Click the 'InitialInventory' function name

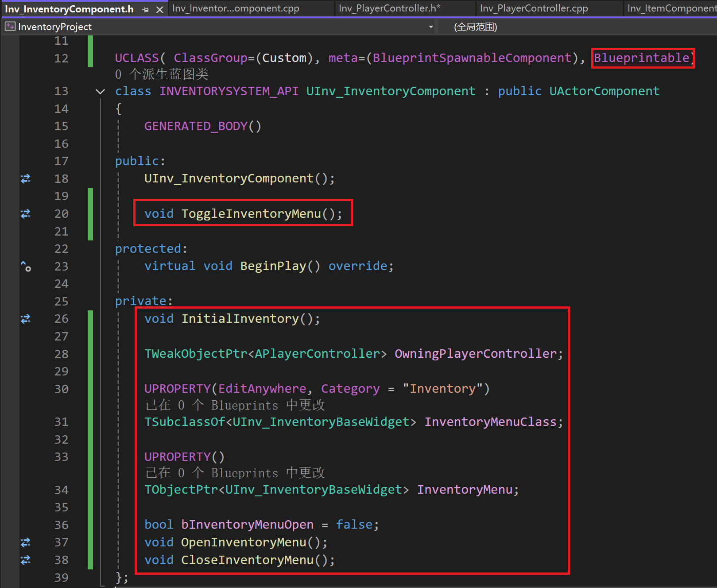pyautogui.click(x=240, y=319)
